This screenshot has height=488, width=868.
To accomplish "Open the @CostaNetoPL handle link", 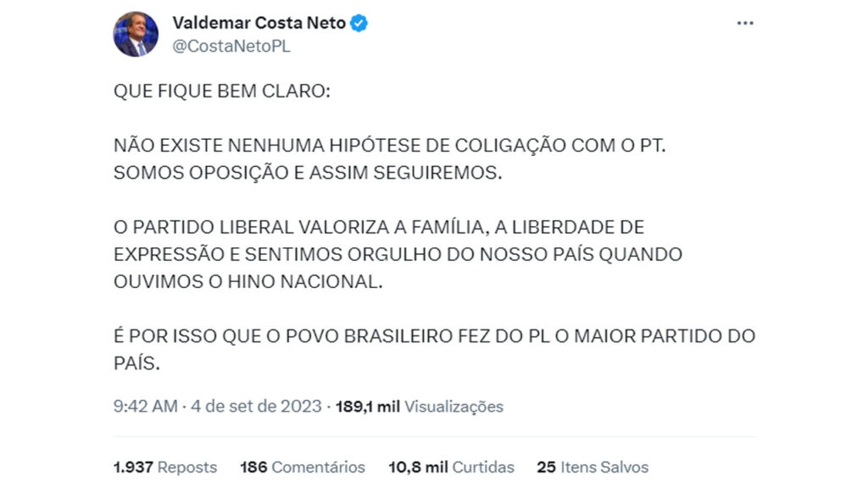I will (x=231, y=47).
